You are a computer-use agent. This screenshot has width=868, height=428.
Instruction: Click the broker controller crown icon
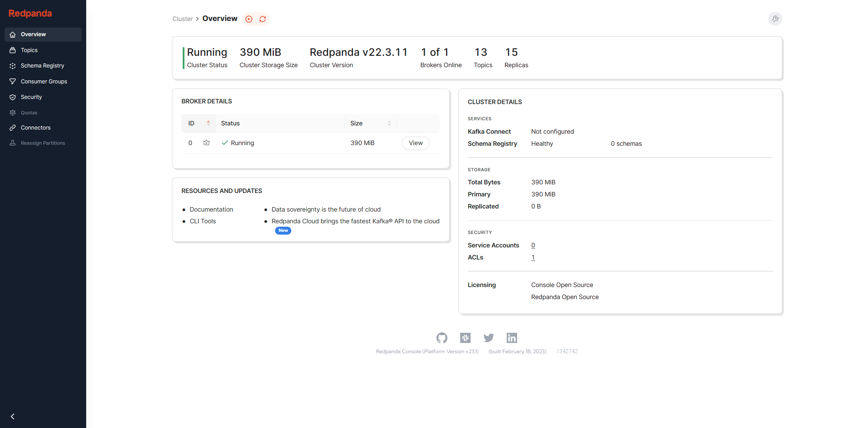pos(206,143)
